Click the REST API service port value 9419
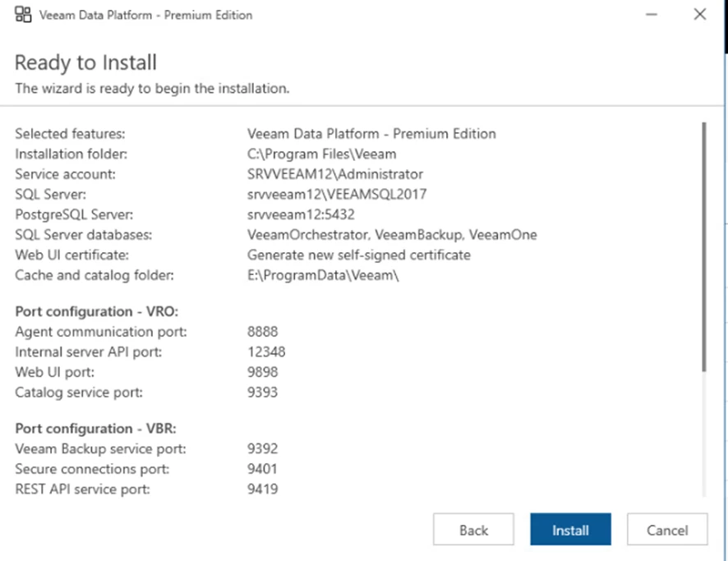 point(262,490)
